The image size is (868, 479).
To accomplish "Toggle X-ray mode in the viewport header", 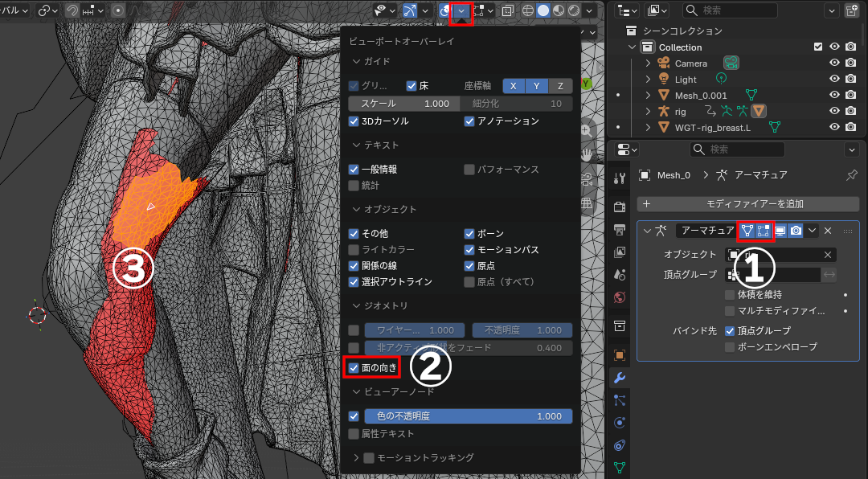I will pyautogui.click(x=508, y=10).
